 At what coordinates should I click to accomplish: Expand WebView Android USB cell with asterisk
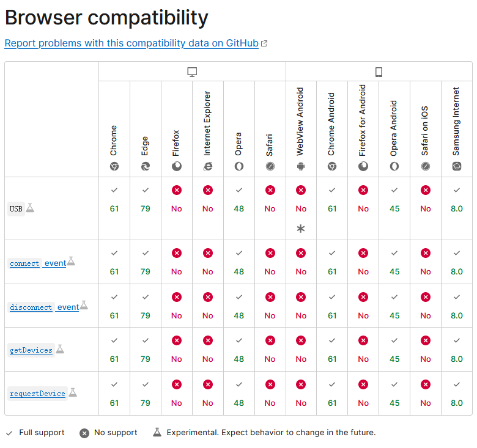(x=301, y=209)
